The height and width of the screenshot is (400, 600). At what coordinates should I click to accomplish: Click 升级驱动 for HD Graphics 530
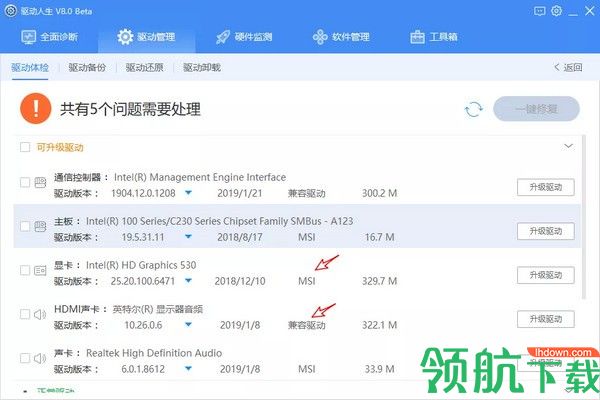546,275
